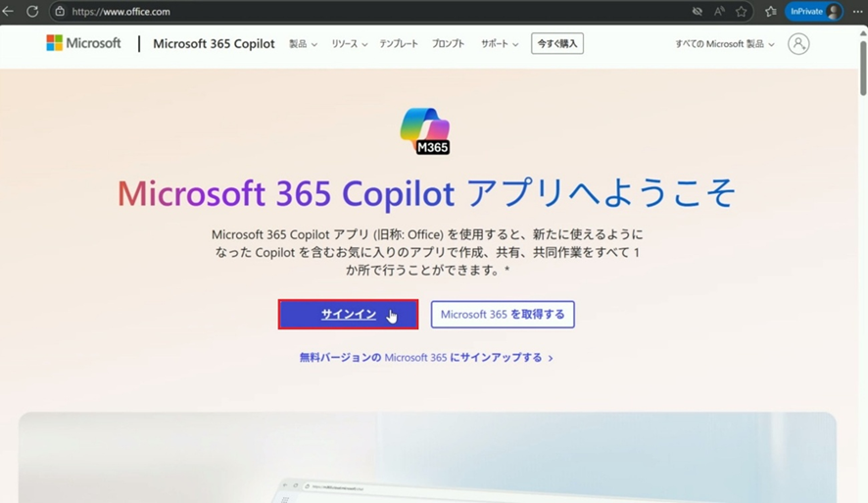868x503 pixels.
Task: Click the Microsoft 365 を取得する button
Action: [503, 315]
